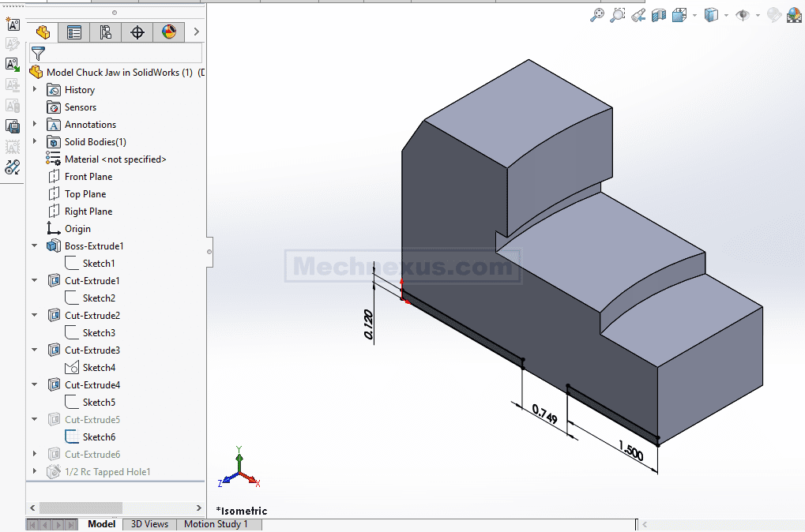Click the Zoom to Fit icon
Screen dimensions: 805x532
point(596,15)
